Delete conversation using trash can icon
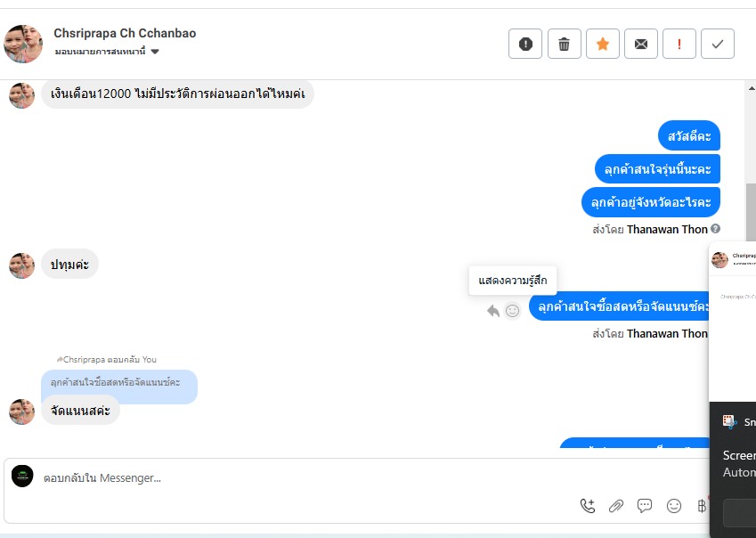 (565, 44)
